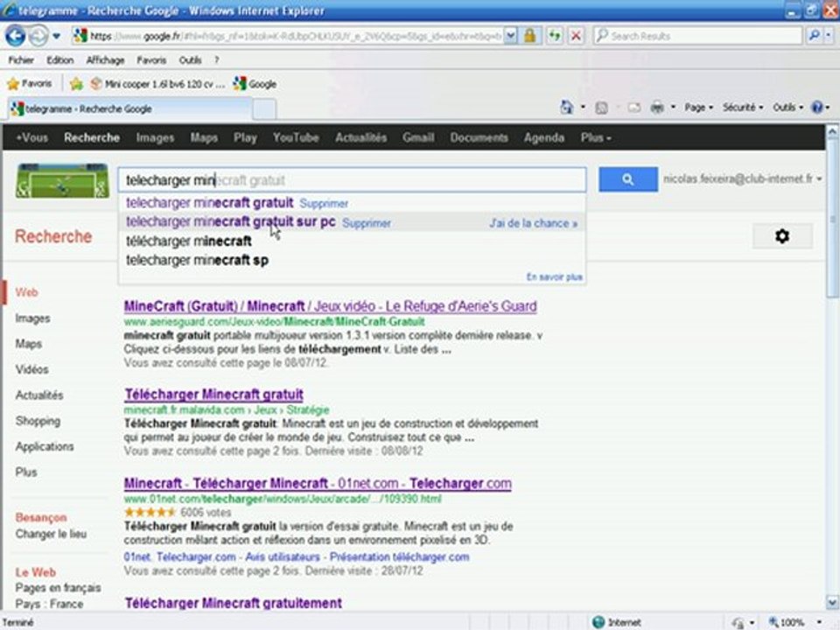Click the blue Google search magnifier button

[628, 179]
